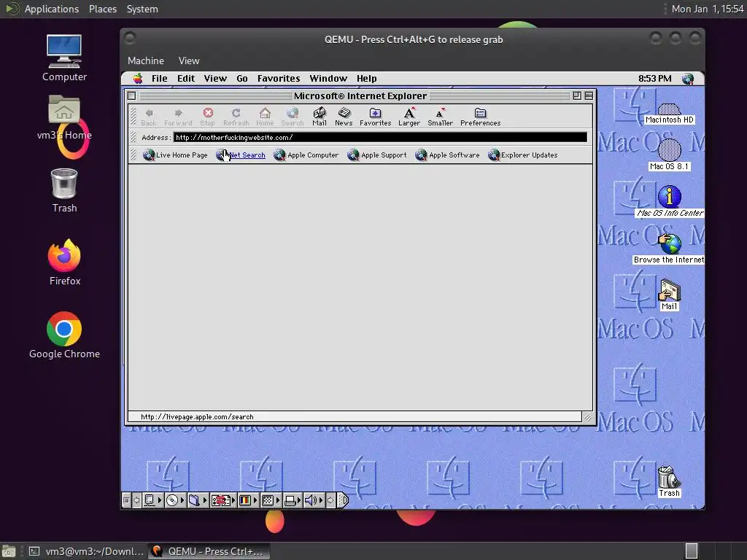Go to the Home page icon
Viewport: 747px width, 560px height.
265,117
